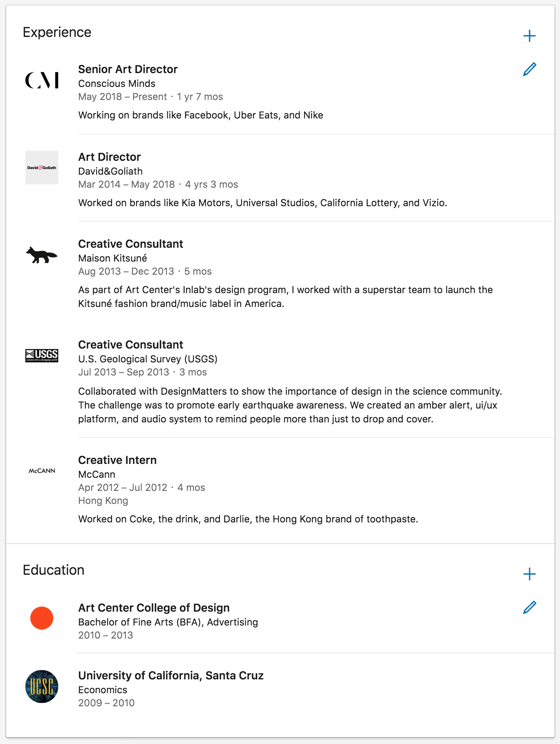Add a new education entry with plus icon
The width and height of the screenshot is (560, 744).
[529, 574]
